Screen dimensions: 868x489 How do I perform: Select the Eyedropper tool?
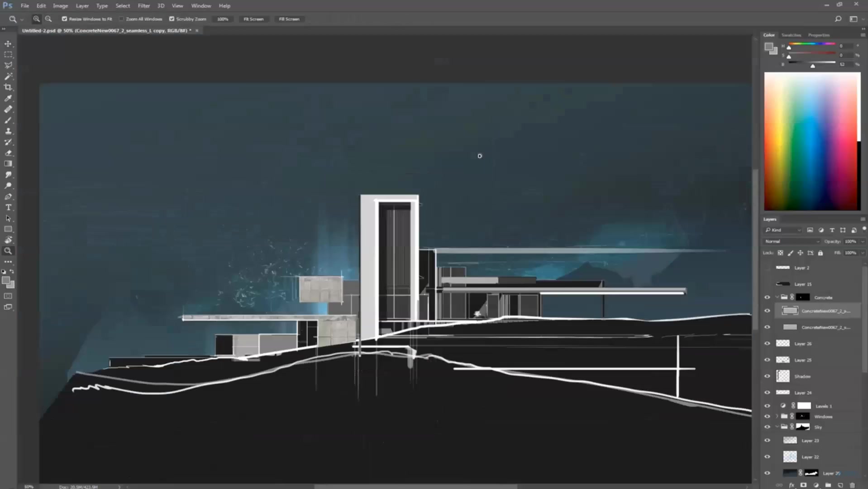8,98
